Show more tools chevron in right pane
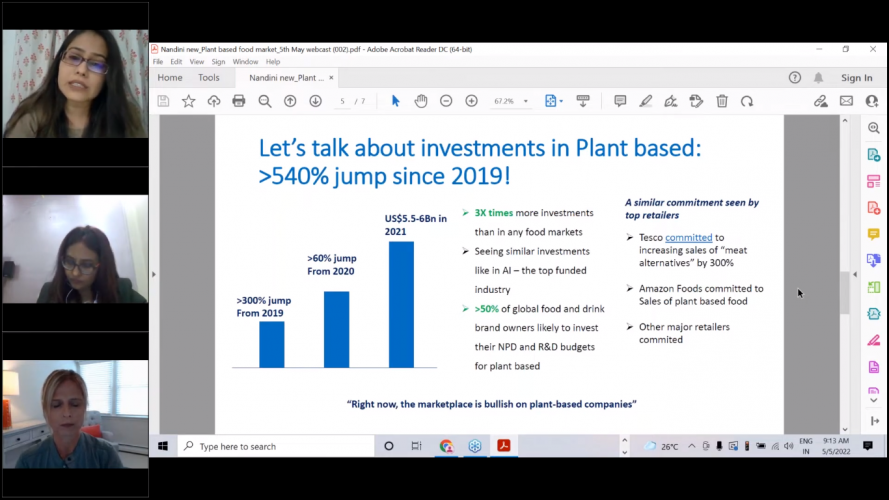Image resolution: width=889 pixels, height=500 pixels. (x=874, y=400)
